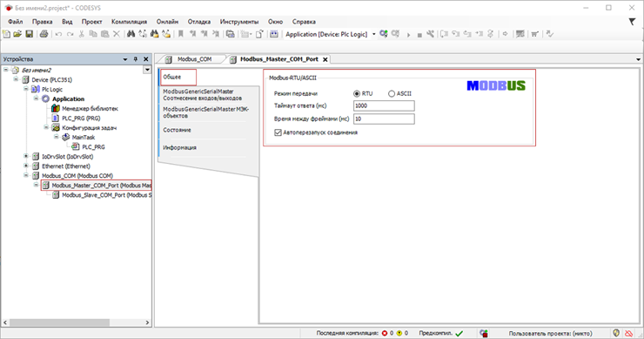Open the Проект menu

click(x=91, y=22)
